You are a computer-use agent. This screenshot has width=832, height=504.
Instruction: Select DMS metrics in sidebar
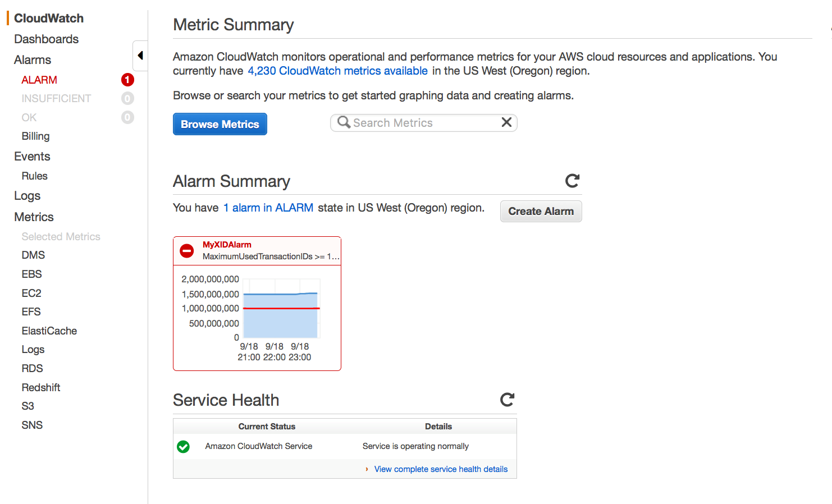33,255
